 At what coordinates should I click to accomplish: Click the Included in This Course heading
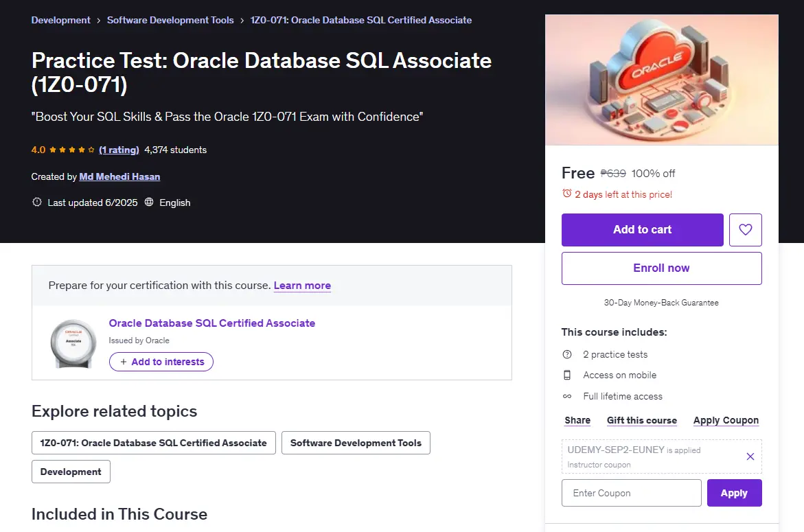[119, 514]
